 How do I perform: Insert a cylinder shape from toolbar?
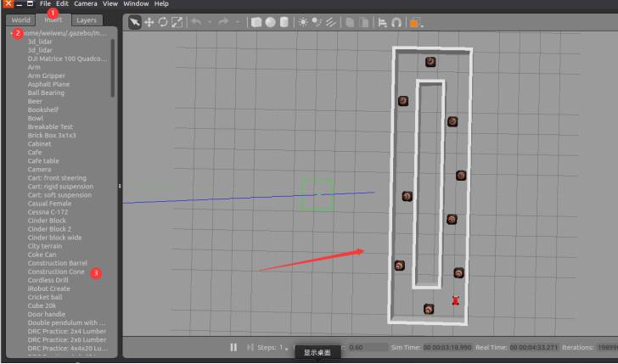[284, 22]
